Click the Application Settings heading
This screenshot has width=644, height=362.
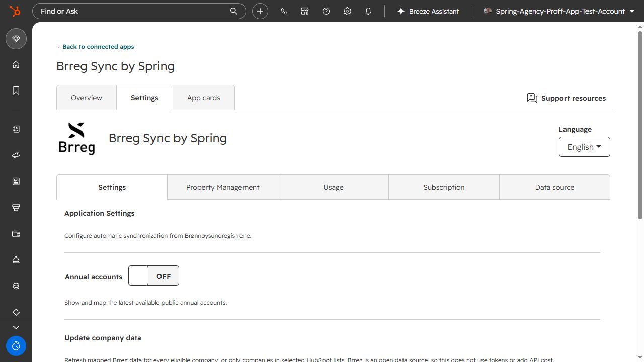click(100, 213)
